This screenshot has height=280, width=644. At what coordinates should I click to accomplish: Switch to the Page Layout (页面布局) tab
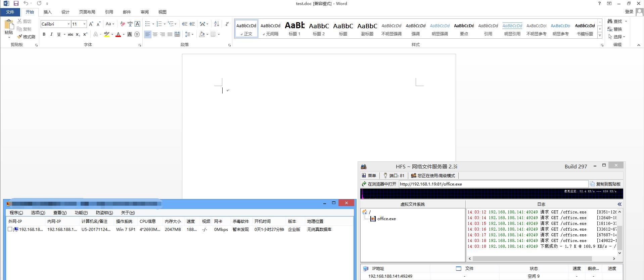[87, 12]
